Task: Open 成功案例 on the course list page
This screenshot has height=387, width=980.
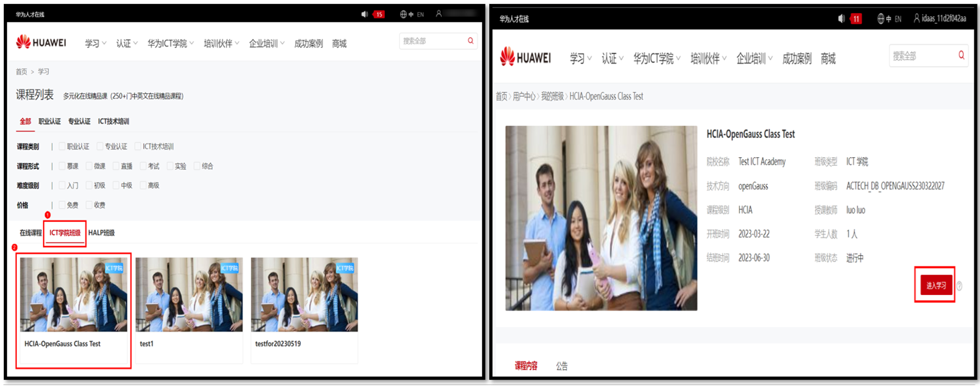Action: pyautogui.click(x=309, y=44)
